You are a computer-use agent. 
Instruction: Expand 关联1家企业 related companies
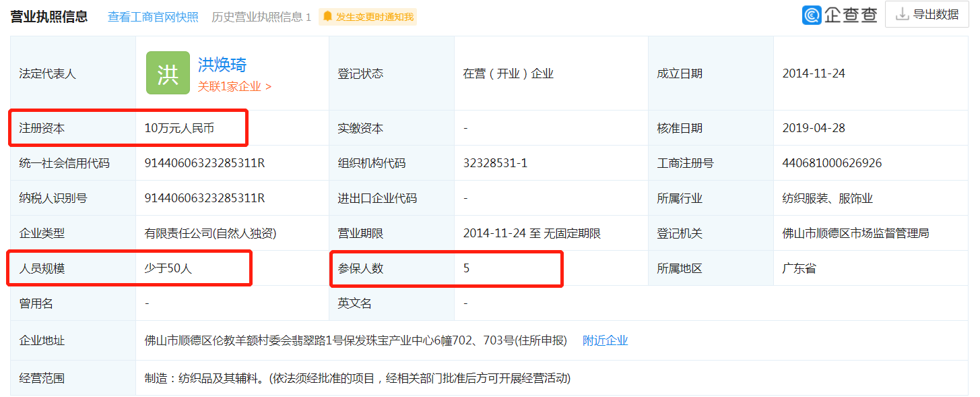click(x=234, y=86)
